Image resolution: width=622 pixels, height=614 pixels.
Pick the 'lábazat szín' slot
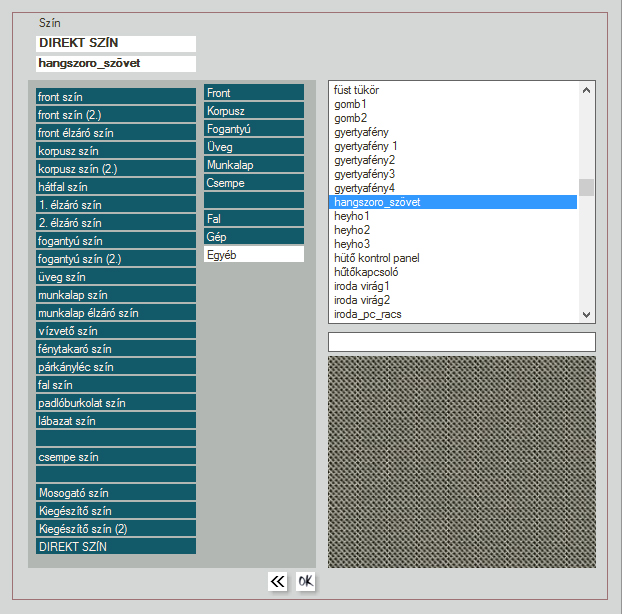tap(116, 420)
